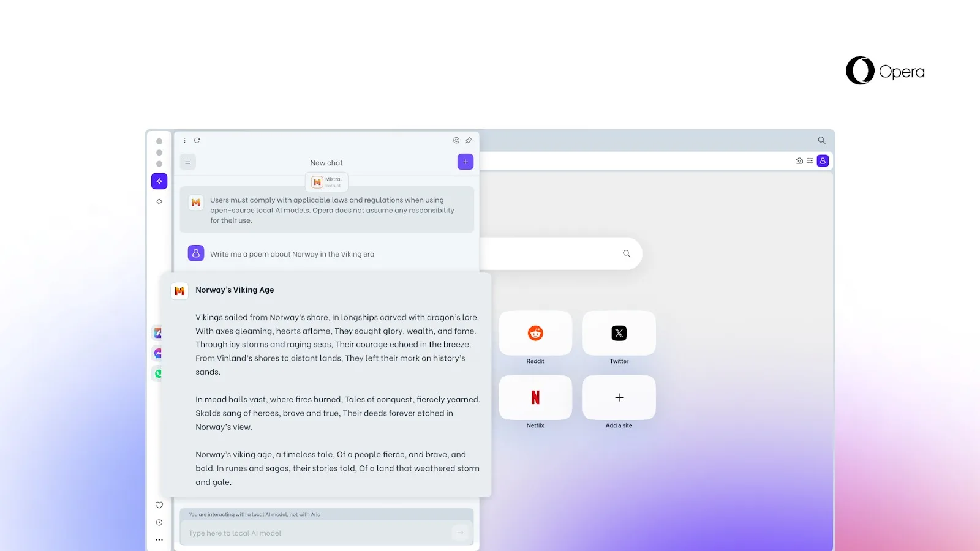Open bookmarks with the heart icon
This screenshot has height=551, width=980.
(159, 504)
